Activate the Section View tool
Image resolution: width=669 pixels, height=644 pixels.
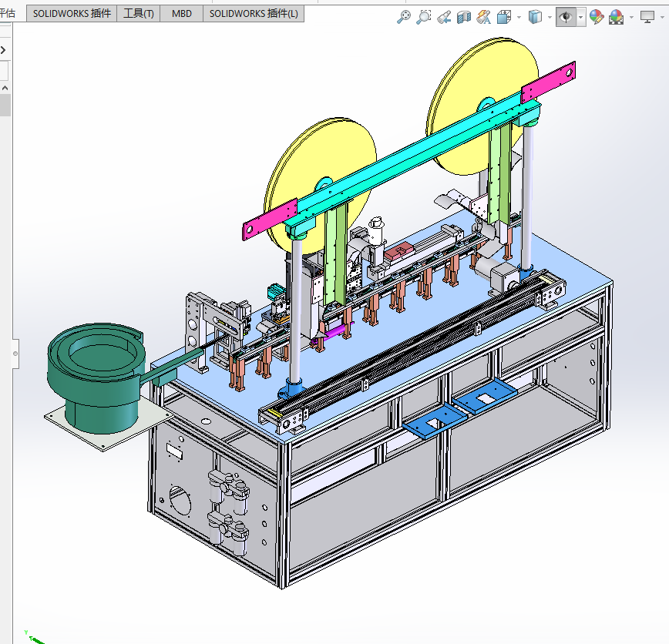tap(464, 17)
